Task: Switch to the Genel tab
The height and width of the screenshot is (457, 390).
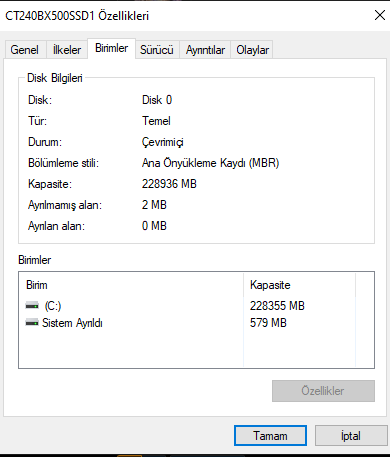Action: 25,50
